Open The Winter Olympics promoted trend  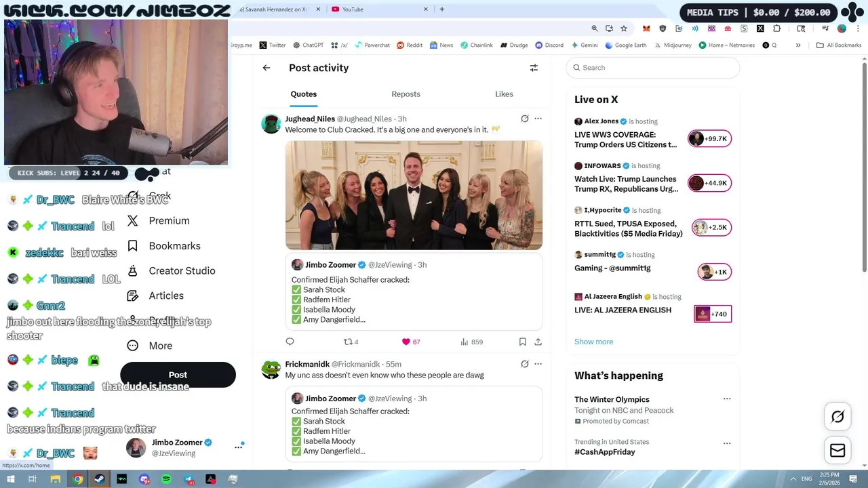coord(612,400)
